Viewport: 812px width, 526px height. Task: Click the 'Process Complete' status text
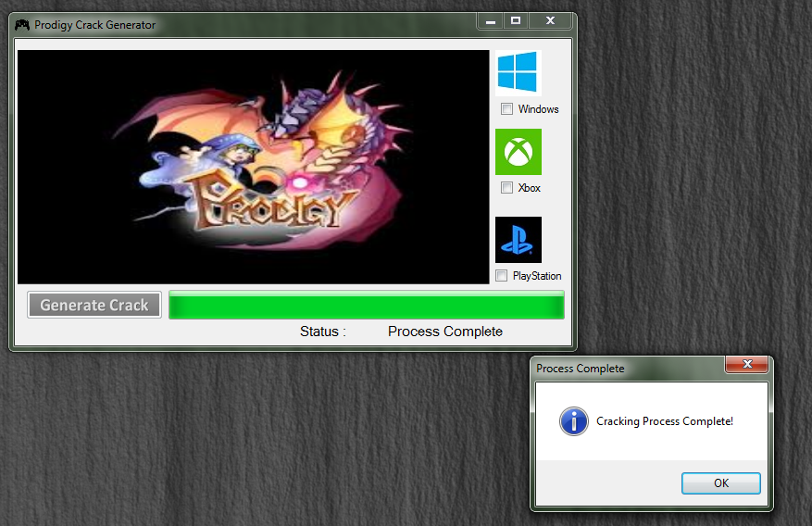point(445,332)
